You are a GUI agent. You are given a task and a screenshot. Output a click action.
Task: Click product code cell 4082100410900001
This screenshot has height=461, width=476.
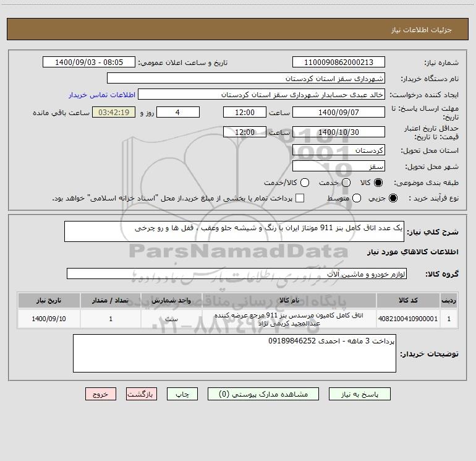click(x=408, y=319)
